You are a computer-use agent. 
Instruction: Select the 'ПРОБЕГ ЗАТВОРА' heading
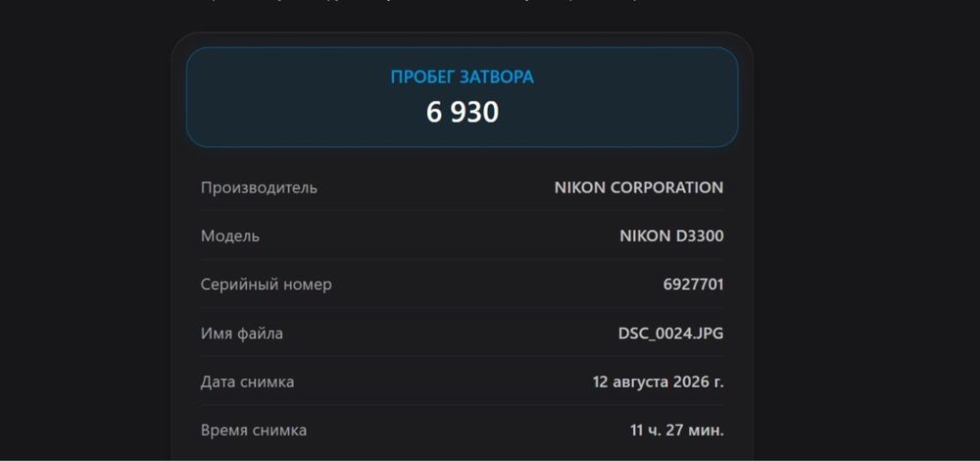[462, 77]
